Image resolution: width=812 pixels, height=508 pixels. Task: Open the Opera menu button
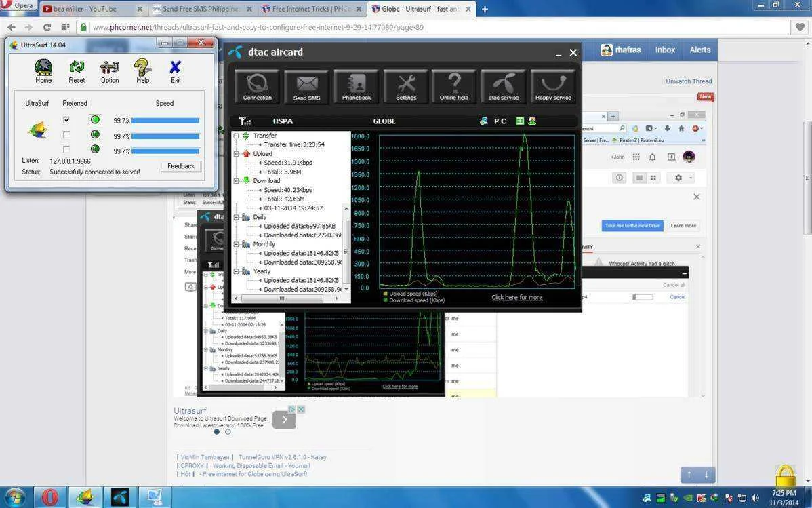18,5
